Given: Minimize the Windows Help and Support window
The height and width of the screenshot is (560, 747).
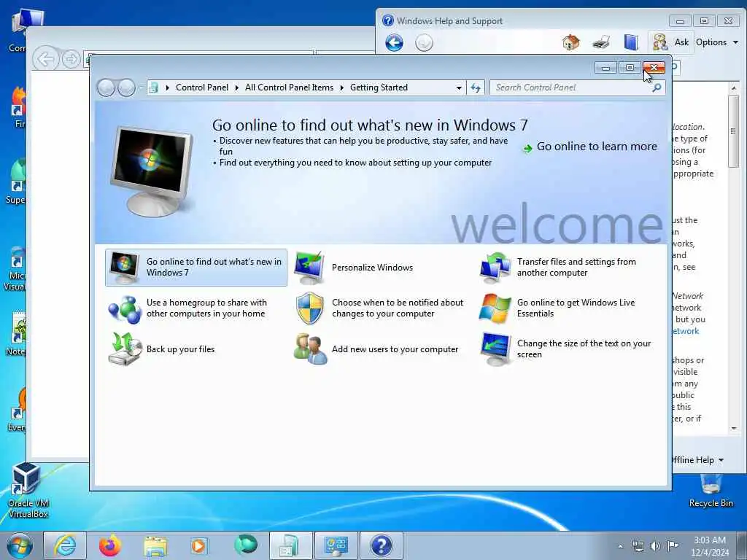Looking at the screenshot, I should click(680, 21).
